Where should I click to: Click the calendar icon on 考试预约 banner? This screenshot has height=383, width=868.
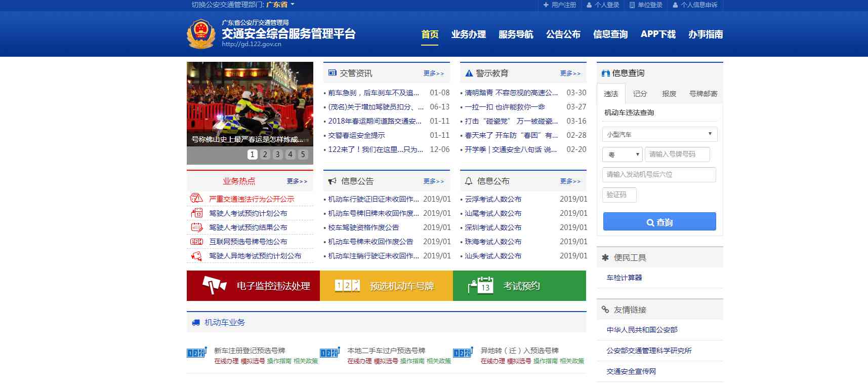(x=481, y=285)
